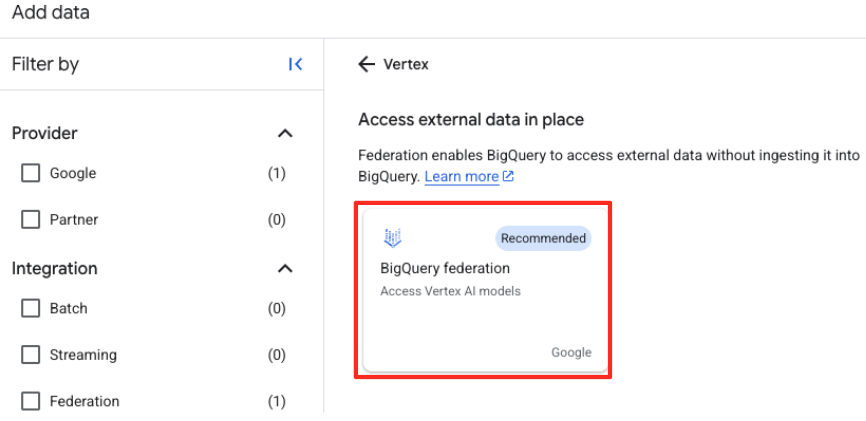Select the Streaming integration checkbox
The height and width of the screenshot is (421, 866).
[x=31, y=354]
